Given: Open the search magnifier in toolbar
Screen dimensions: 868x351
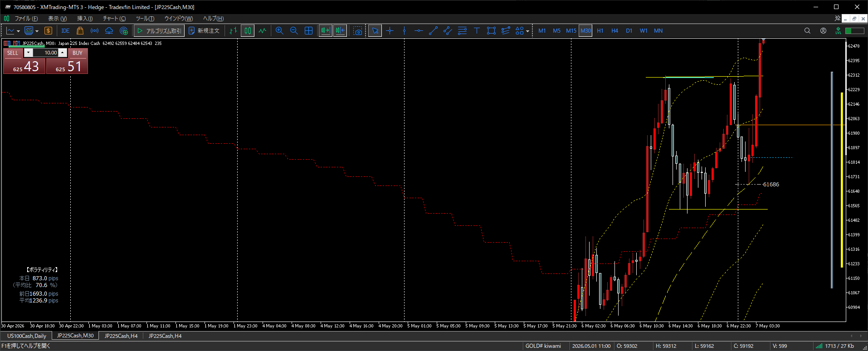Looking at the screenshot, I should [x=807, y=31].
